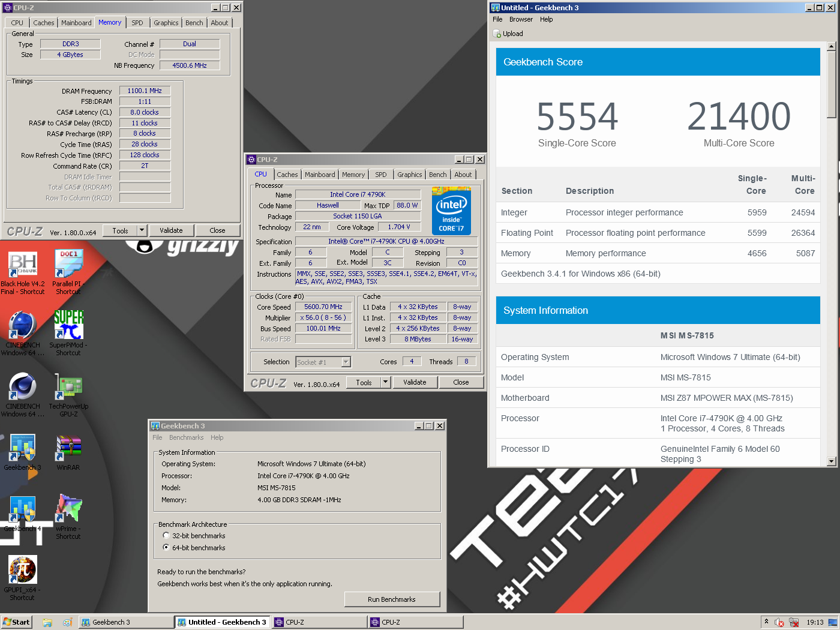Click CPU-Z CPU window title icon
Screen dimensions: 840x630
click(x=251, y=160)
